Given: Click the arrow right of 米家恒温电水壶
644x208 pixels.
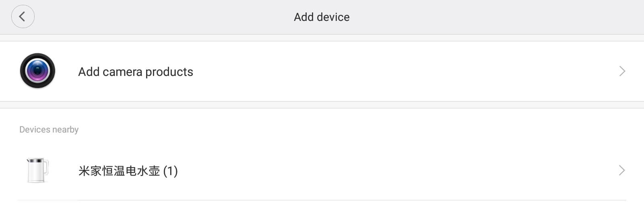Looking at the screenshot, I should click(x=622, y=171).
